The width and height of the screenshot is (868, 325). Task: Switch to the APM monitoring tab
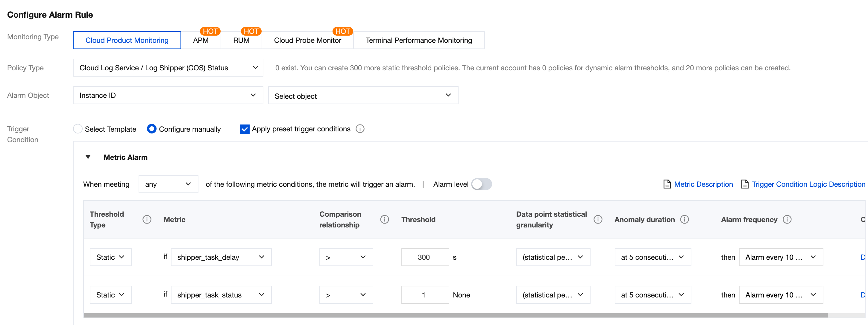[x=201, y=40]
